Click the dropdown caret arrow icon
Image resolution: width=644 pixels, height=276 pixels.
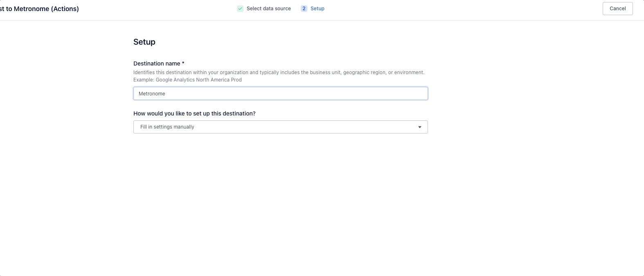(x=419, y=127)
